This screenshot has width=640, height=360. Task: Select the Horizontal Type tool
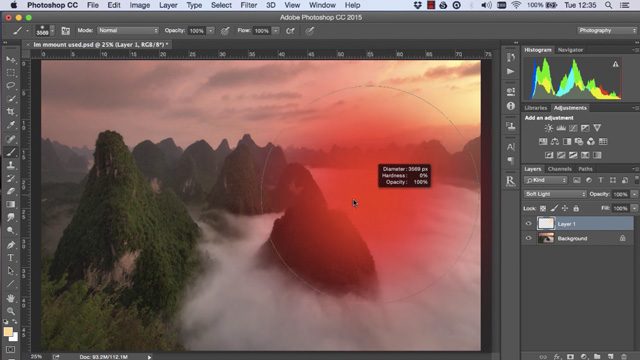(x=11, y=258)
